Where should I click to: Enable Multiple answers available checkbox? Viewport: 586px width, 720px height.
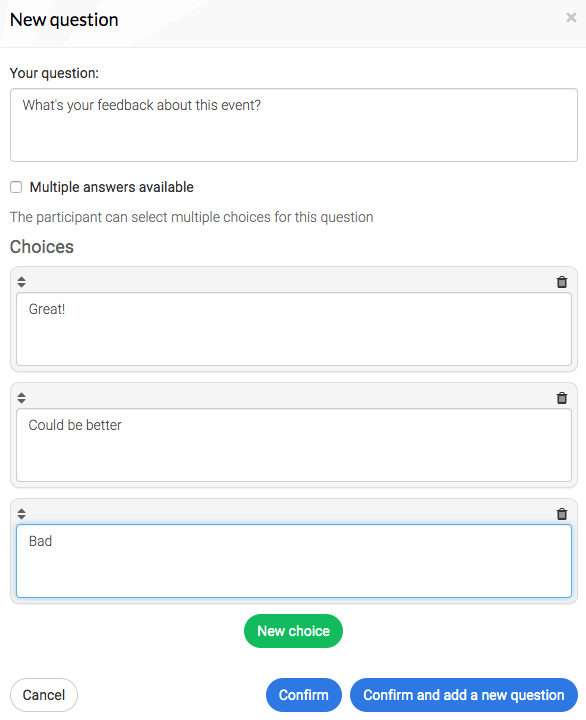(16, 187)
